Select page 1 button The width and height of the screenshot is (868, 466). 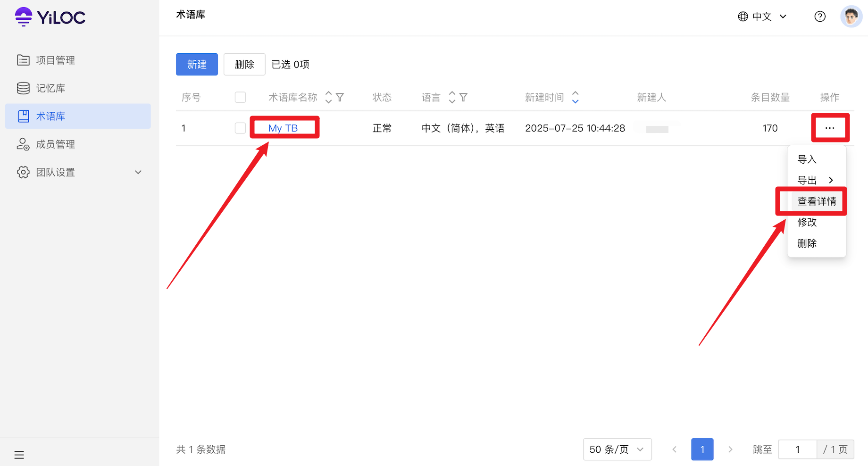[x=702, y=449]
